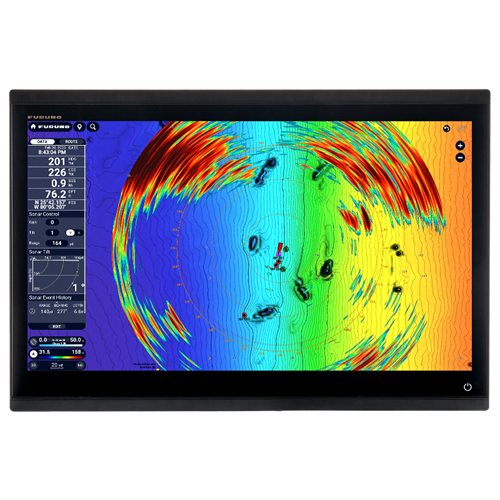Open the Gain value field
Viewport: 500px width, 500px height.
pos(52,222)
